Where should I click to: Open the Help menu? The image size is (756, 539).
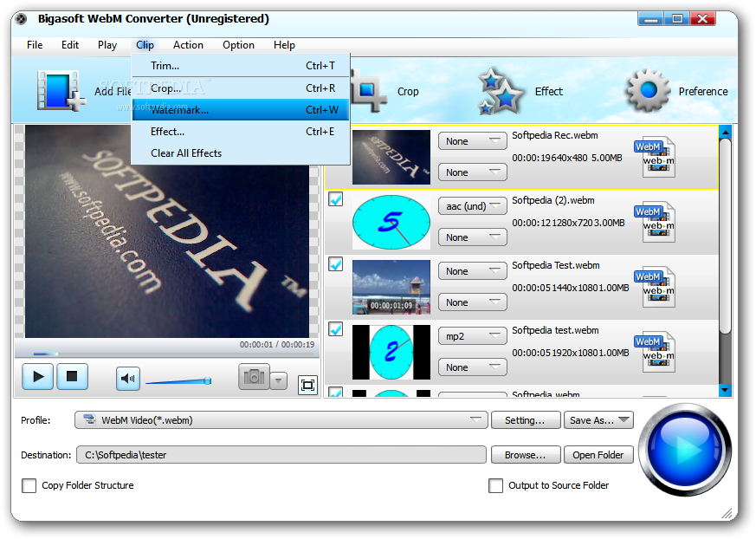284,45
